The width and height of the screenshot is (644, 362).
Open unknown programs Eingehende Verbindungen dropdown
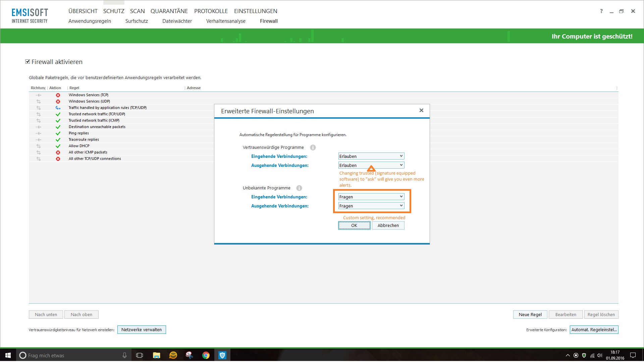(x=371, y=197)
